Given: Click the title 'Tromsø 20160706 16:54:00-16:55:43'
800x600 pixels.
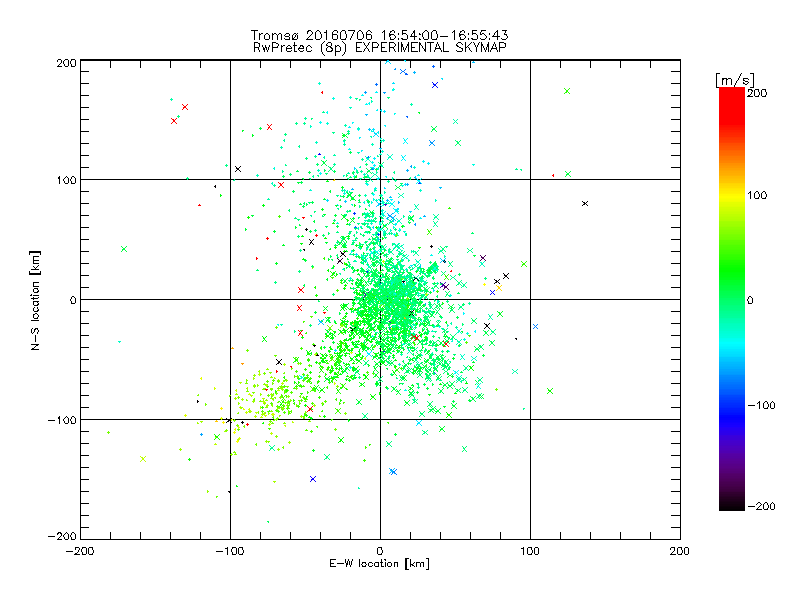Looking at the screenshot, I should [380, 35].
